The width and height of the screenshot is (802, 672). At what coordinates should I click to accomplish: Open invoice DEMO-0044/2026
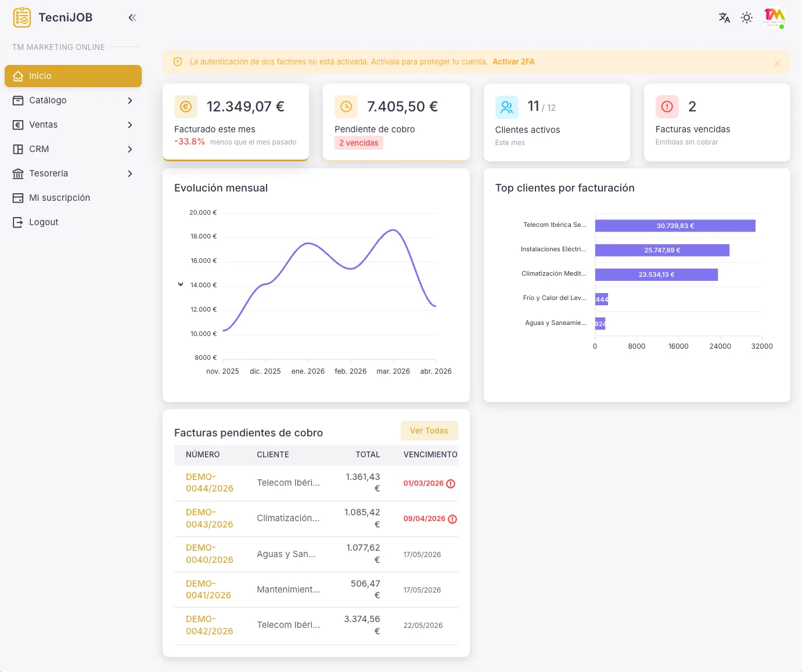coord(209,483)
